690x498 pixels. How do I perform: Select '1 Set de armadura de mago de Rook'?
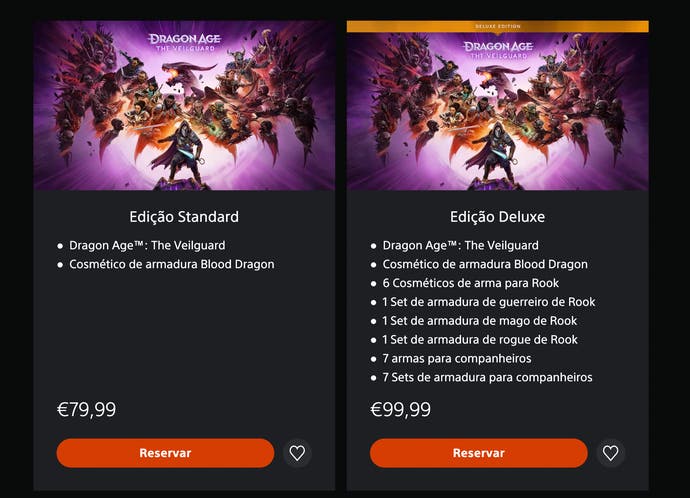[x=479, y=321]
